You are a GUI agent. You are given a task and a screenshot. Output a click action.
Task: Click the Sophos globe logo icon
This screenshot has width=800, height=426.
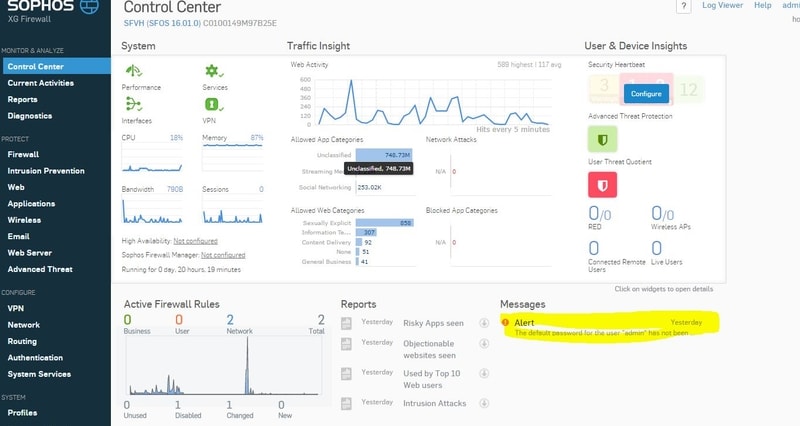pyautogui.click(x=90, y=6)
